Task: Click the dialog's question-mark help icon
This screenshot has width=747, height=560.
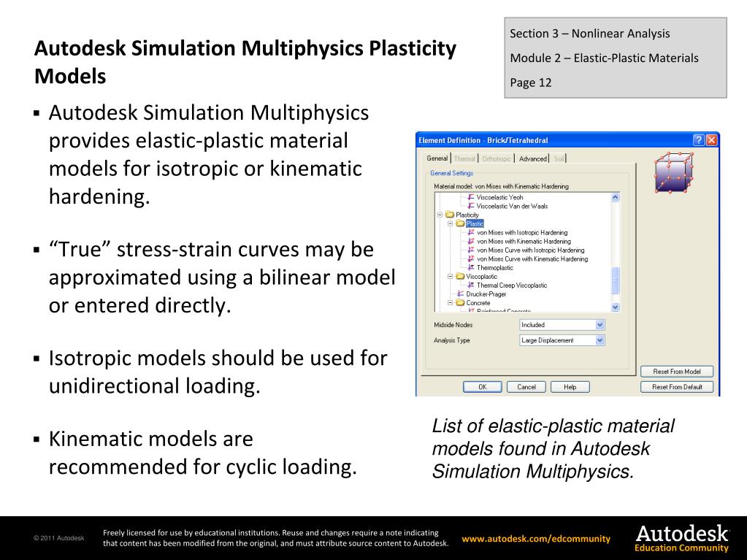Action: click(x=698, y=140)
